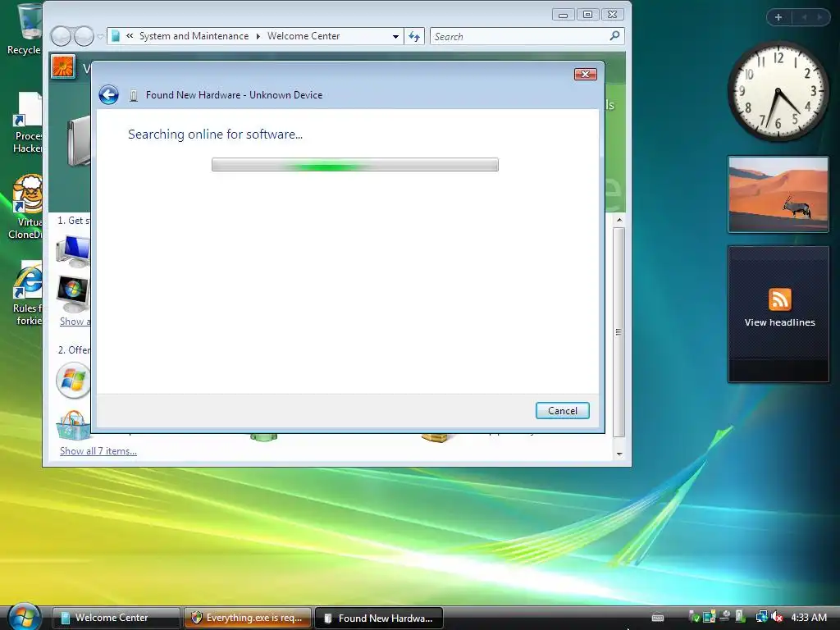Cancel the online software search

click(562, 411)
